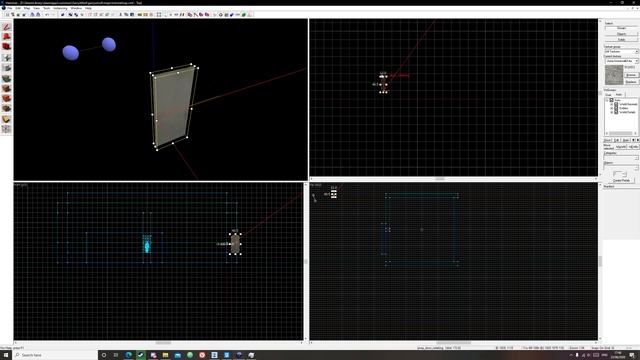Click the Redo toolbar icon
The height and width of the screenshot is (360, 640).
[53, 15]
